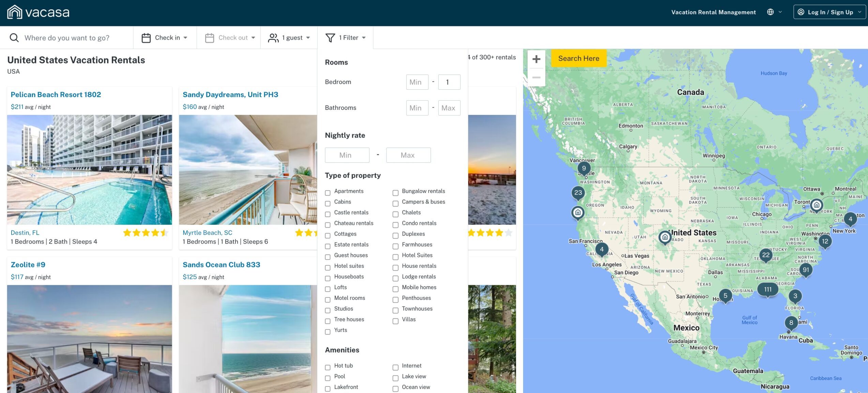Enable the Villas checkbox

395,321
